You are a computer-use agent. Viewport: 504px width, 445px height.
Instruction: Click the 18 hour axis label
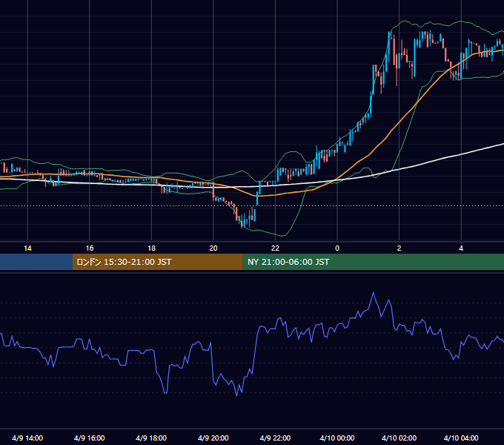pos(151,248)
